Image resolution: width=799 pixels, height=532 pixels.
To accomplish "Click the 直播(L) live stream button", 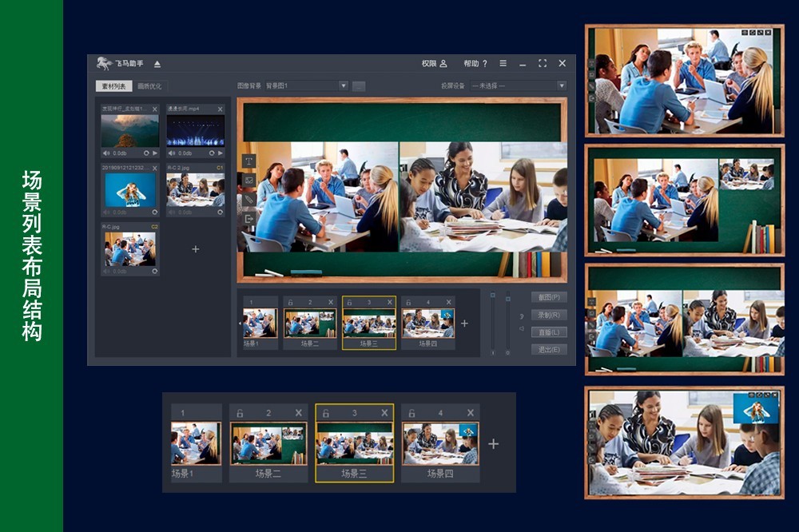I will click(x=548, y=332).
